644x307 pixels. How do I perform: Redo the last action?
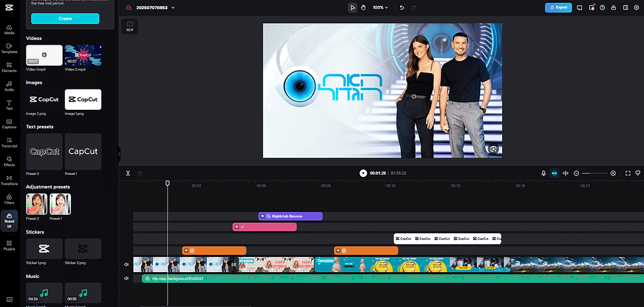[x=413, y=7]
